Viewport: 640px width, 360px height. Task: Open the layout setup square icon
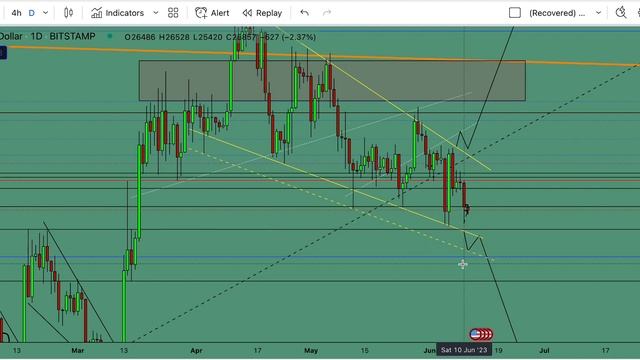tap(515, 13)
